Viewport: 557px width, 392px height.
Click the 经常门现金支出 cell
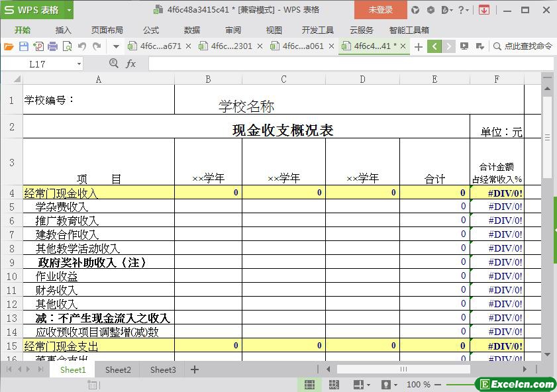coord(99,346)
